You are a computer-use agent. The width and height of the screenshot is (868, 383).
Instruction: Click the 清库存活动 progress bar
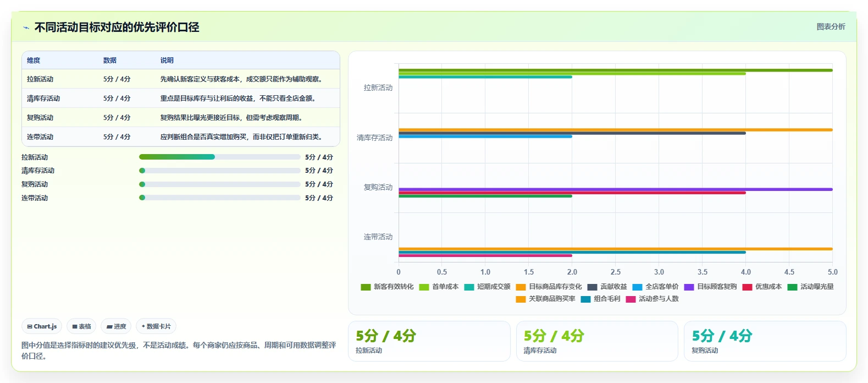pos(220,171)
